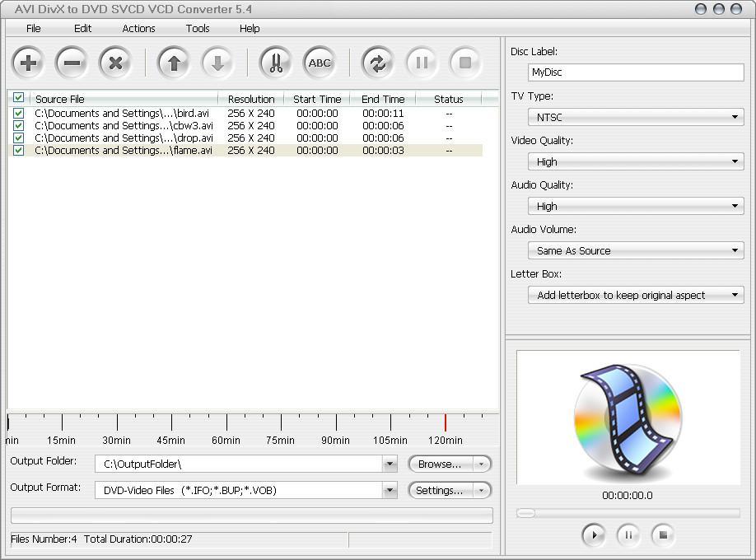Viewport: 756px width, 560px height.
Task: Toggle the select-all checkbox in header
Action: pos(18,98)
